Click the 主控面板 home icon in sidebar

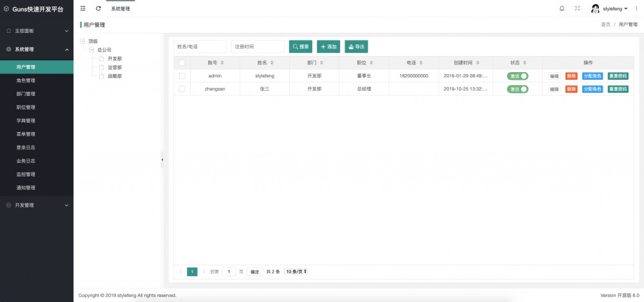(x=8, y=31)
